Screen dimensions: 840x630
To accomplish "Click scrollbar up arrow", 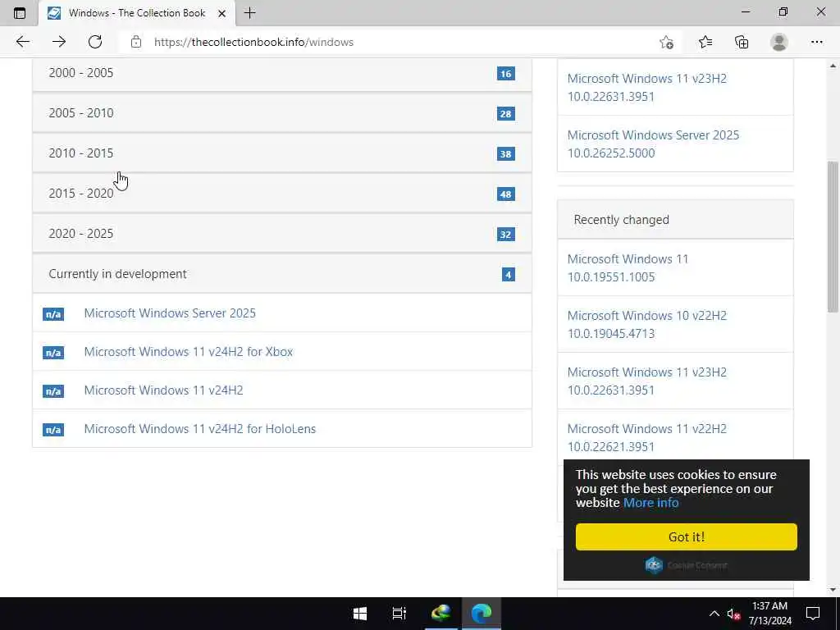I will click(x=833, y=66).
